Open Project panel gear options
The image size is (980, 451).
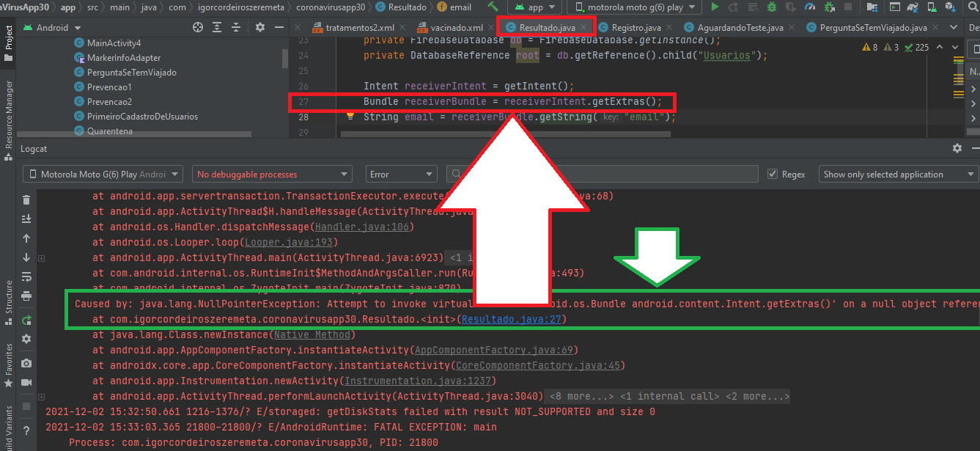pos(259,27)
